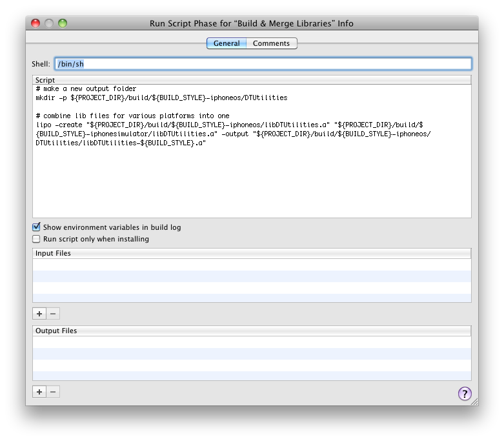Disable Show environment variables in build log

point(37,227)
